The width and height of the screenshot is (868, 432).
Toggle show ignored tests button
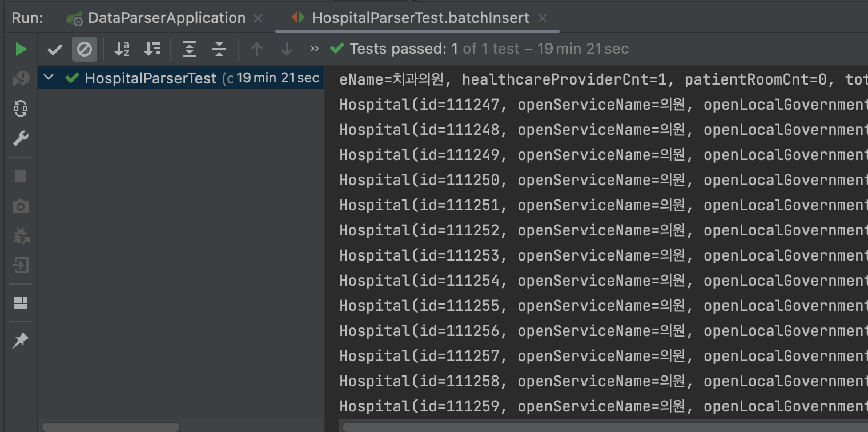click(x=84, y=49)
